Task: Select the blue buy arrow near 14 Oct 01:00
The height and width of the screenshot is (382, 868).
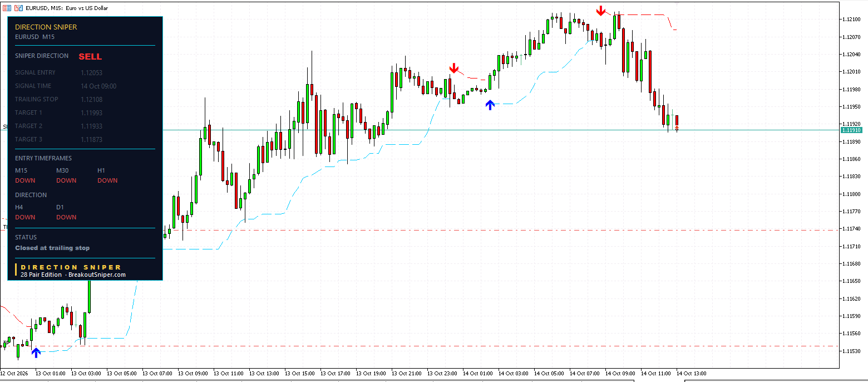Action: [490, 104]
